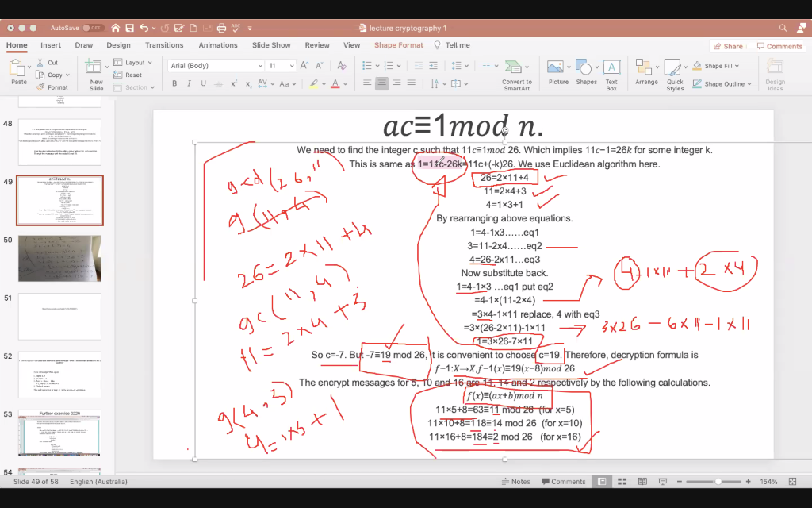812x508 pixels.
Task: Open the Layout dropdown
Action: point(133,62)
